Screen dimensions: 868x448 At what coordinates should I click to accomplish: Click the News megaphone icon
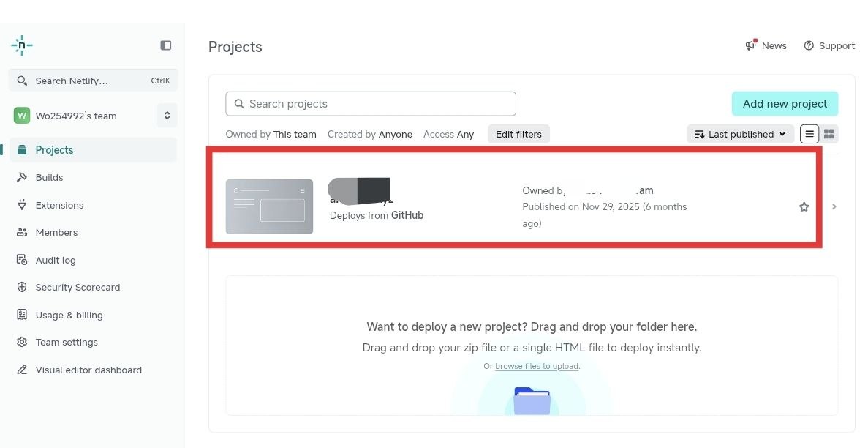click(x=751, y=45)
